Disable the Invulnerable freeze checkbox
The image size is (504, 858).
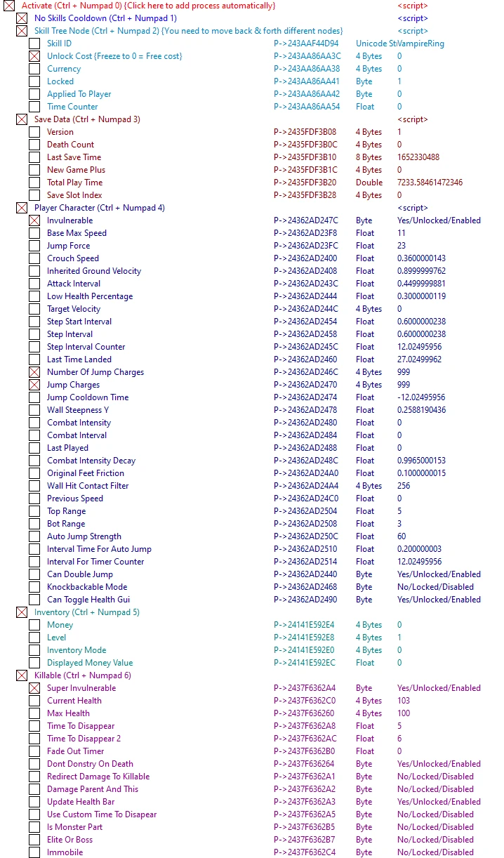[34, 220]
